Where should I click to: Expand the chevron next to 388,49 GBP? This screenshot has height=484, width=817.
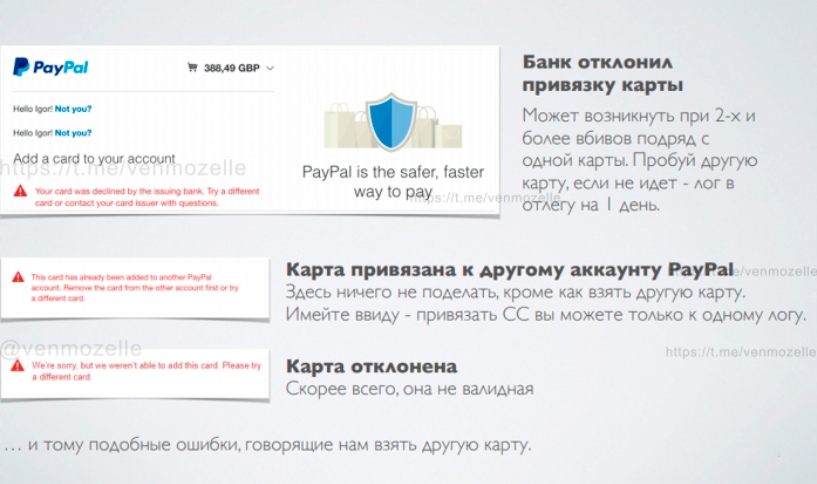270,69
